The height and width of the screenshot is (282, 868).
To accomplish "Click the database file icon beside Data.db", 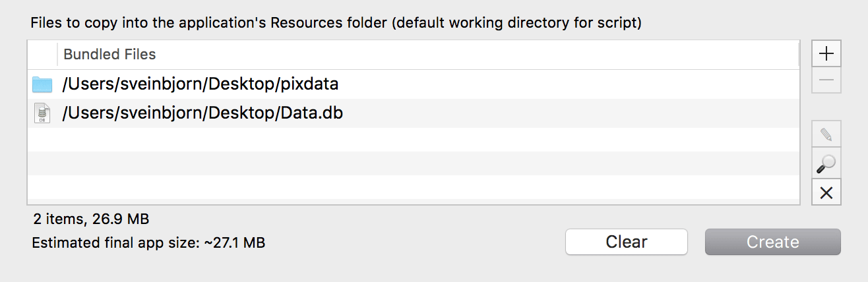I will (x=42, y=113).
